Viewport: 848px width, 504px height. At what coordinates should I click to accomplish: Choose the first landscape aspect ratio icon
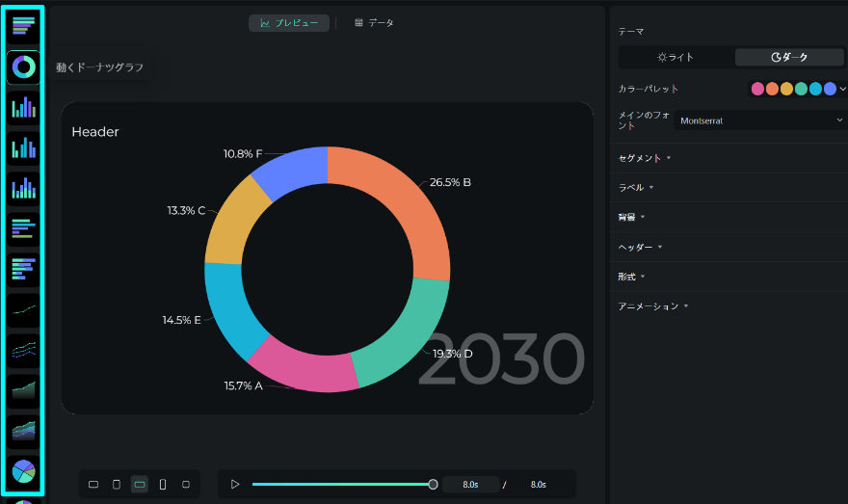(x=93, y=484)
